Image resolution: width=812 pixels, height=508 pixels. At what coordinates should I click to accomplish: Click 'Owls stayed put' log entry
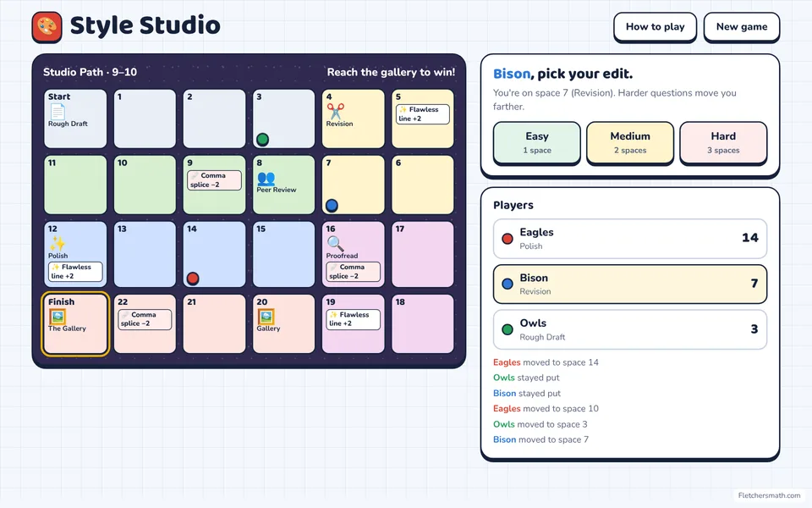[526, 378]
